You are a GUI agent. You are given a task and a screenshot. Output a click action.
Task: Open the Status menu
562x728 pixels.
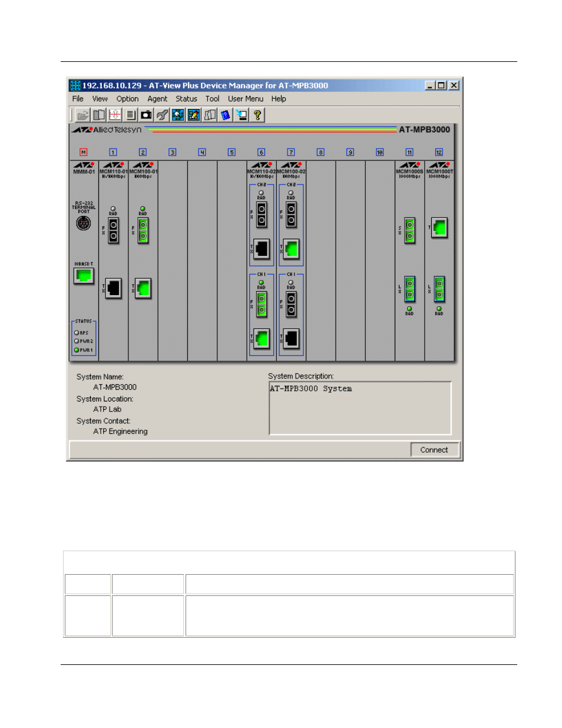[x=186, y=99]
